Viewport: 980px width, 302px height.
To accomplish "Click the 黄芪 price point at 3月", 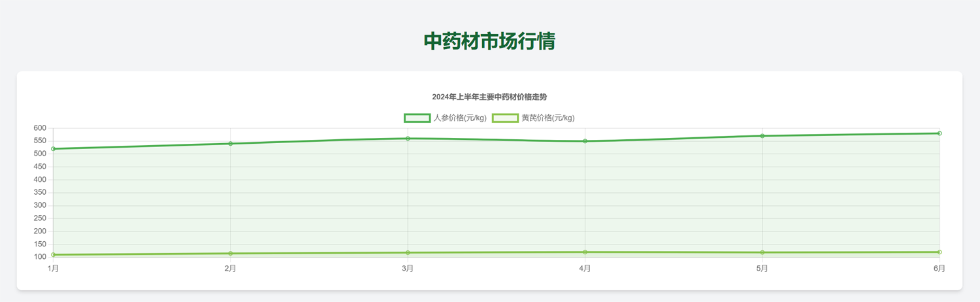I will [408, 253].
